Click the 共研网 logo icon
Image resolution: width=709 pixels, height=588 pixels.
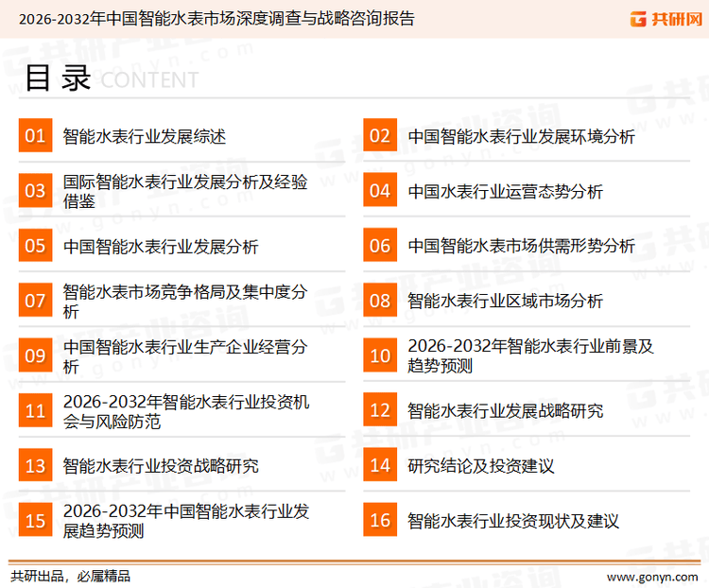coord(638,18)
